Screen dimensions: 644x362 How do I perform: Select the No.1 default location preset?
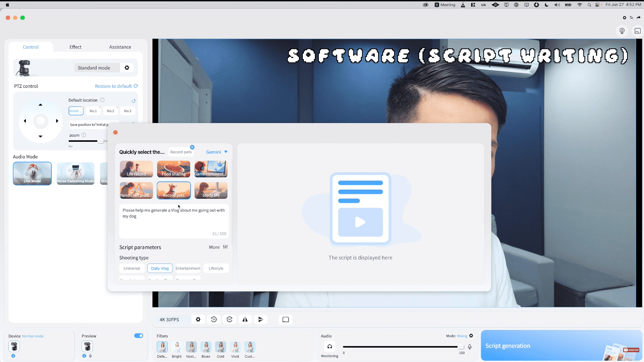tap(93, 111)
